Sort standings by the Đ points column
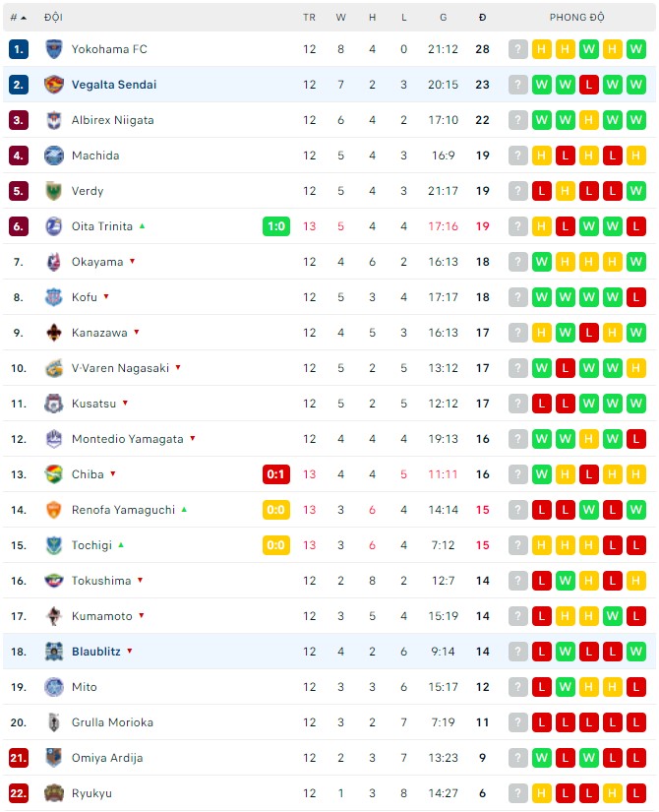 [482, 18]
